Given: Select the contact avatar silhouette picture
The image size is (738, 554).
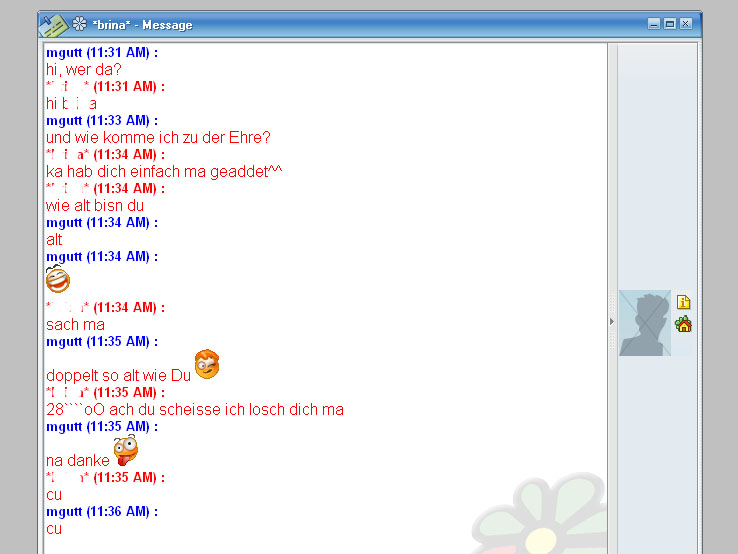Looking at the screenshot, I should click(645, 323).
